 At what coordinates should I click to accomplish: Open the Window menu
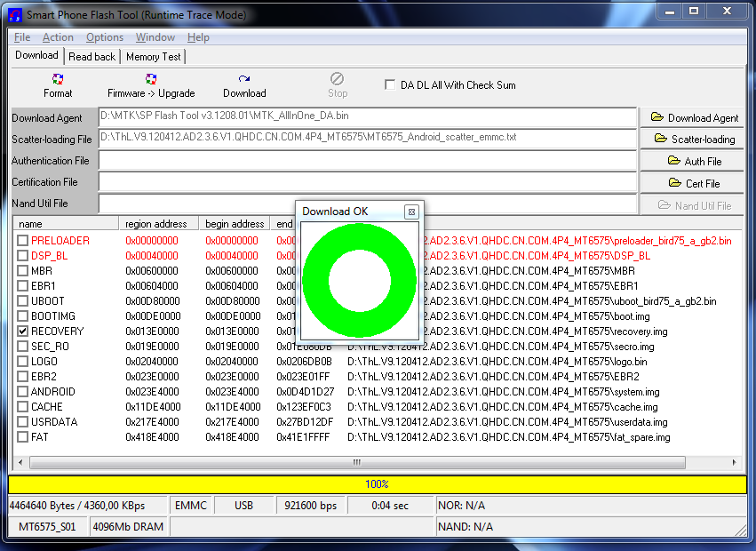tap(155, 37)
